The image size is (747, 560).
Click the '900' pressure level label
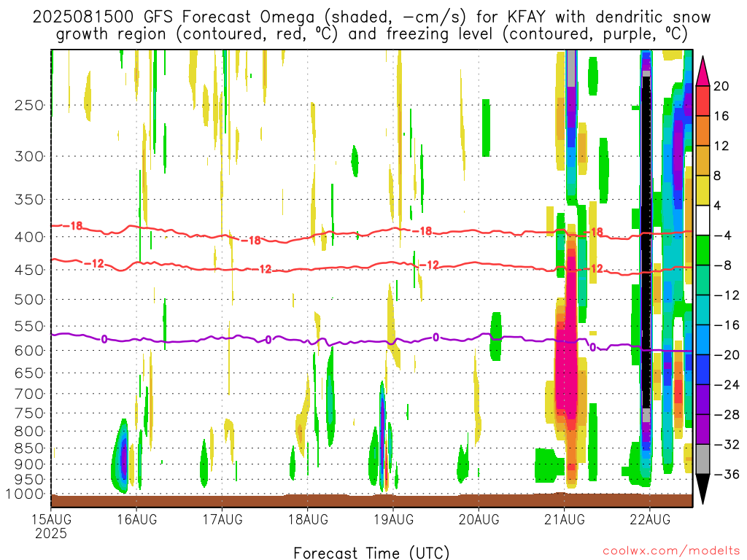coord(29,464)
